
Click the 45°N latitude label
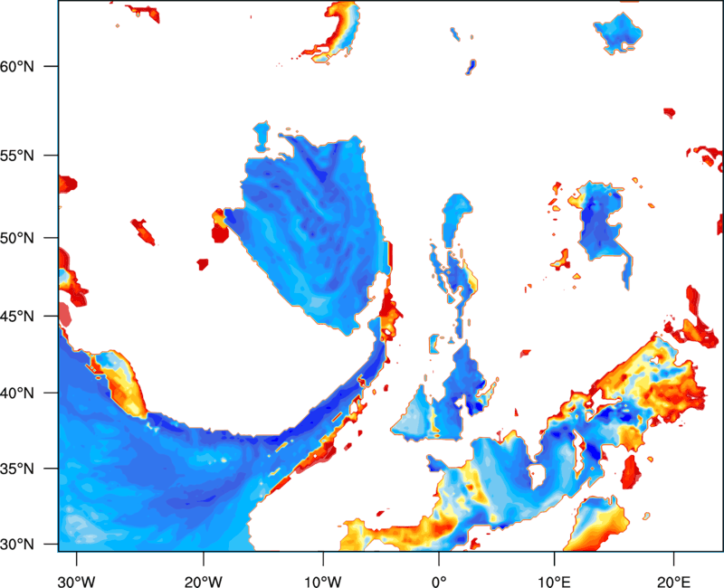(x=17, y=316)
